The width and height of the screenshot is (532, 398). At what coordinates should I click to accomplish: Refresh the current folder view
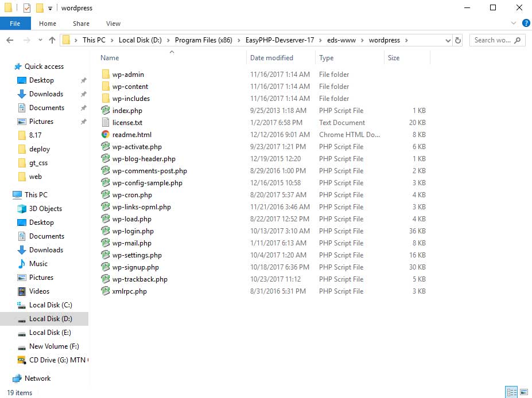pos(458,40)
